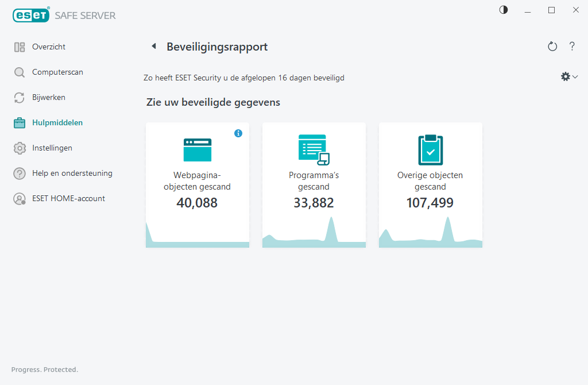Open Instellingen from the sidebar
This screenshot has height=385, width=588.
click(x=52, y=148)
